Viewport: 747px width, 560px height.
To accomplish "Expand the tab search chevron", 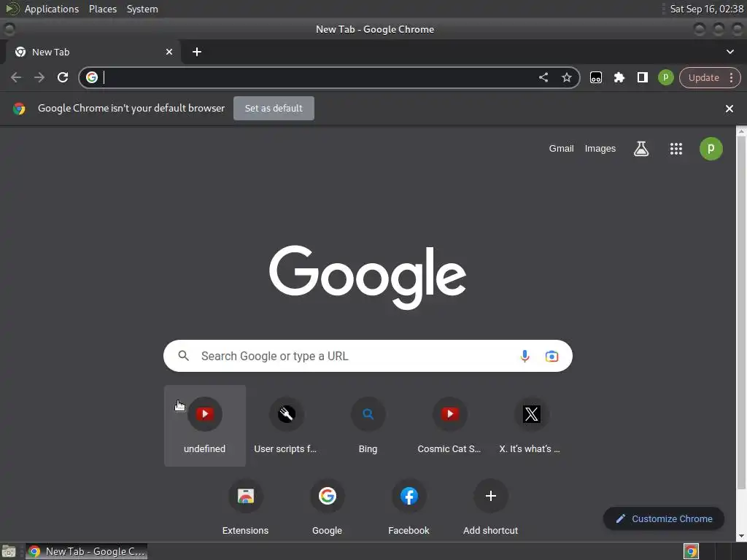I will pos(729,52).
